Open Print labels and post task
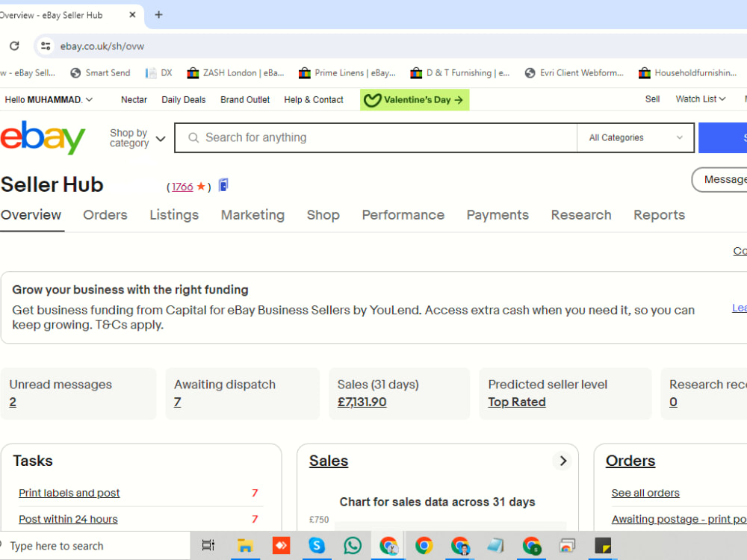 click(x=69, y=493)
